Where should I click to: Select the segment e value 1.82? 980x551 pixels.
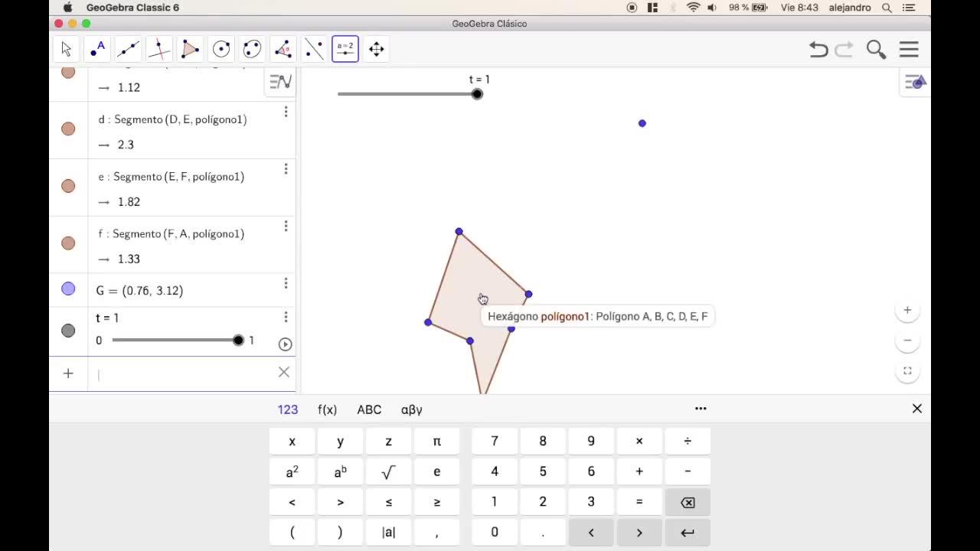click(129, 202)
